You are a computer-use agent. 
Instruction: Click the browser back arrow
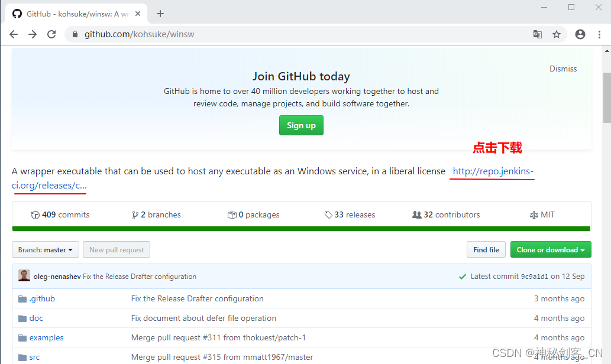14,34
